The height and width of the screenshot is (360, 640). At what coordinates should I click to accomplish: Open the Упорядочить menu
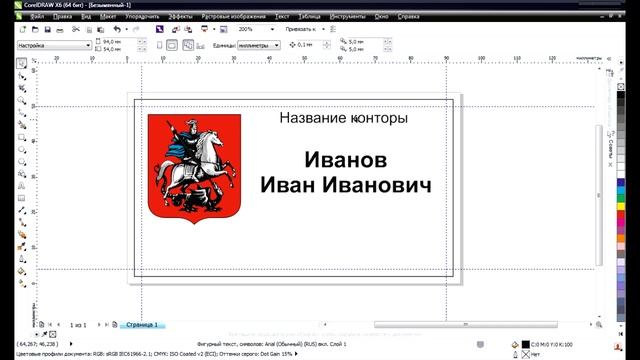pyautogui.click(x=142, y=16)
